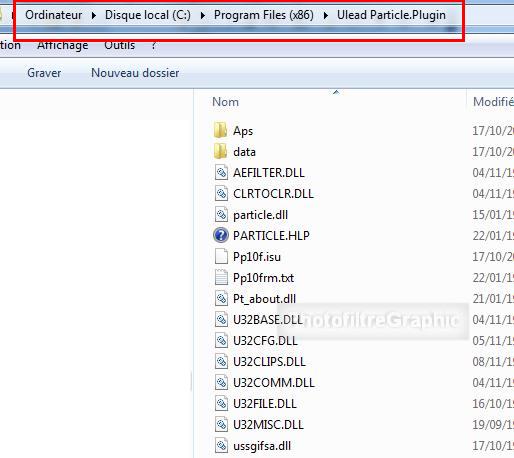The width and height of the screenshot is (514, 458).
Task: Select the AEFILTER.DLL file icon
Action: (x=221, y=173)
